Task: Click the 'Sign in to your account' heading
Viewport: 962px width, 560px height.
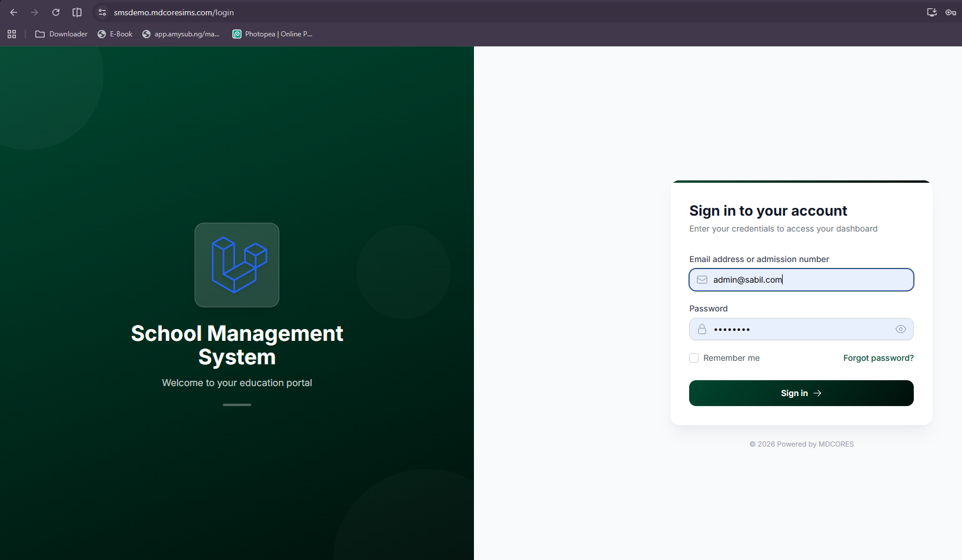Action: point(768,211)
